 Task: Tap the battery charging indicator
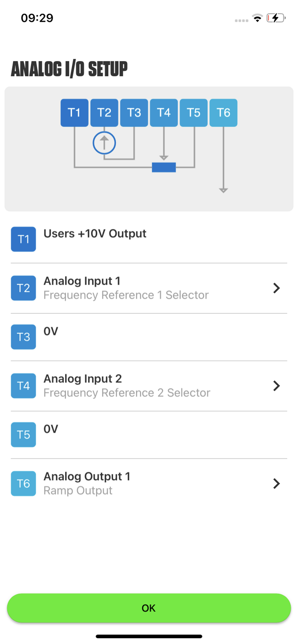[276, 18]
